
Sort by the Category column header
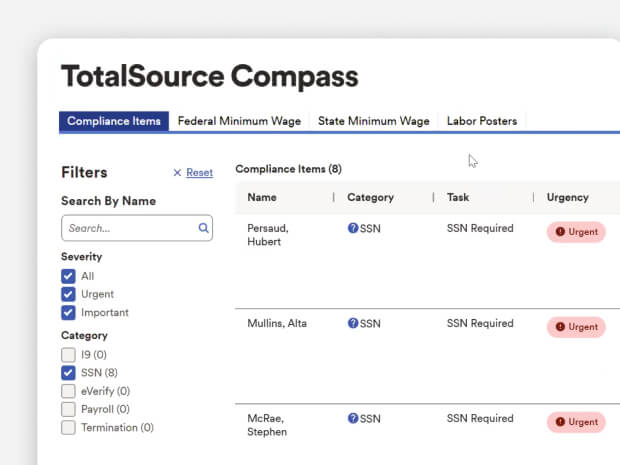tap(370, 197)
